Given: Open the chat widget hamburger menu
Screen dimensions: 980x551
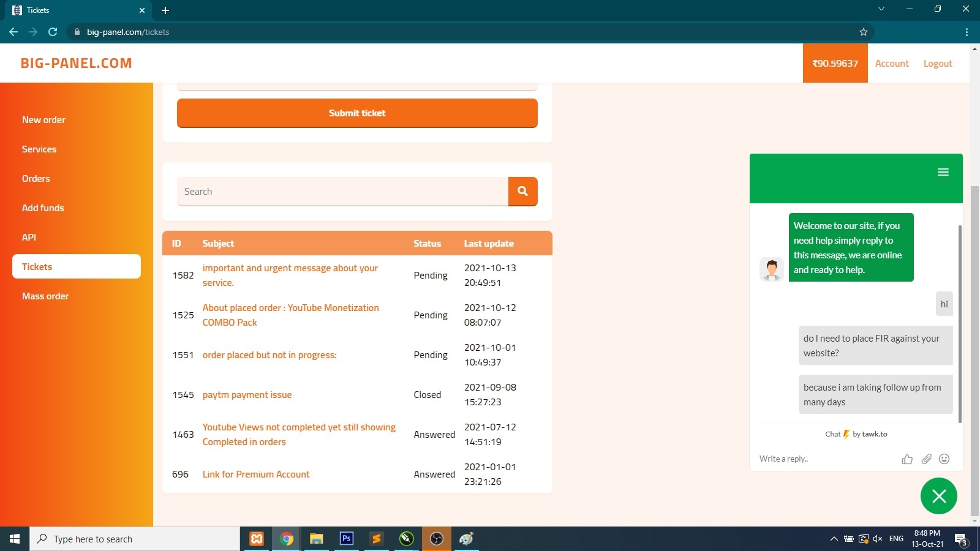Looking at the screenshot, I should 943,172.
